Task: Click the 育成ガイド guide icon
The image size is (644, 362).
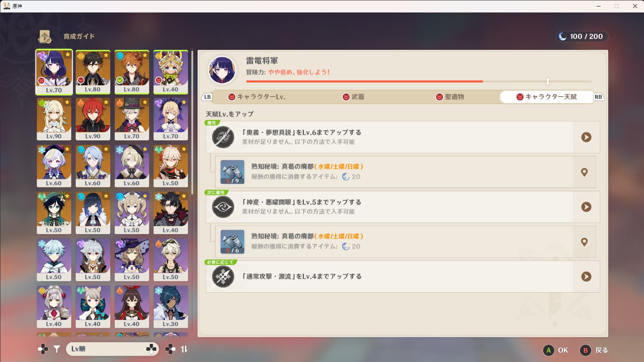Action: tap(45, 37)
